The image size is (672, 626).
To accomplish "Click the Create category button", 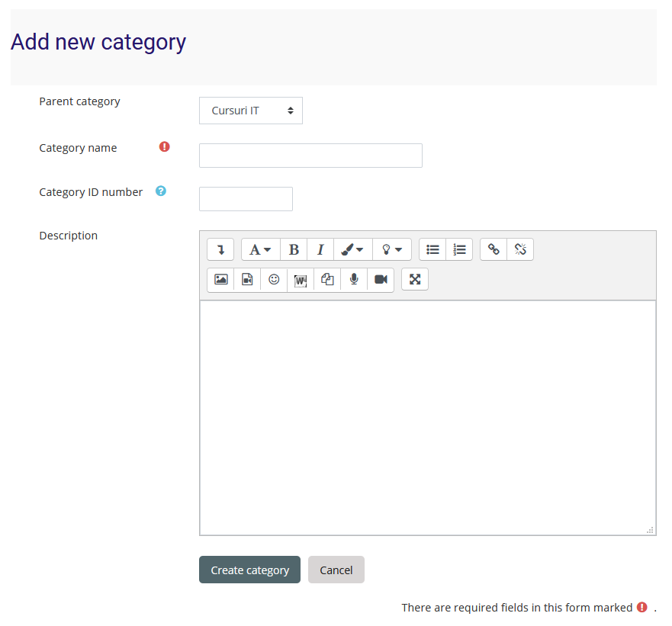I will [249, 570].
